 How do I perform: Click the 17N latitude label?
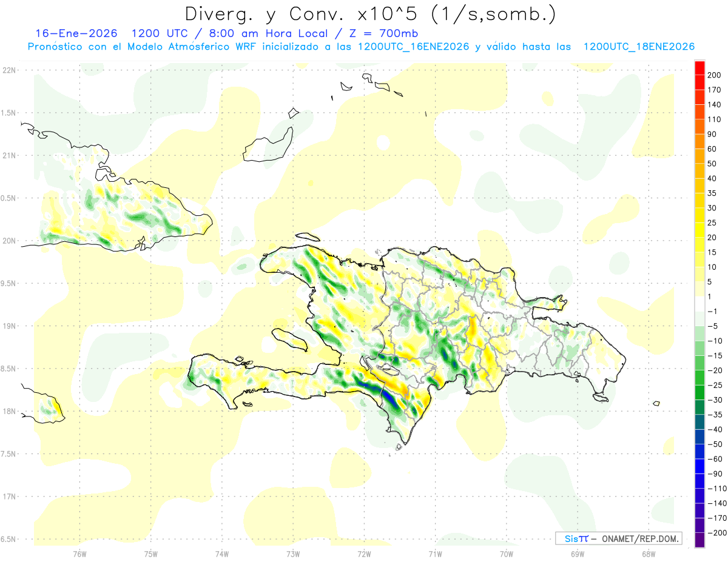click(x=9, y=497)
